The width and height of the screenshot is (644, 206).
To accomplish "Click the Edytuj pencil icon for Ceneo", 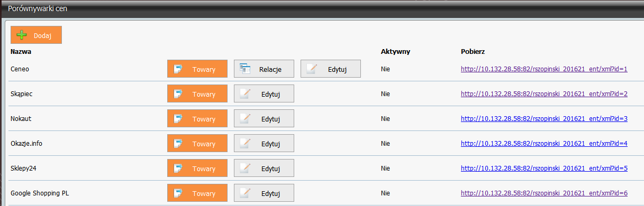I will tap(312, 69).
